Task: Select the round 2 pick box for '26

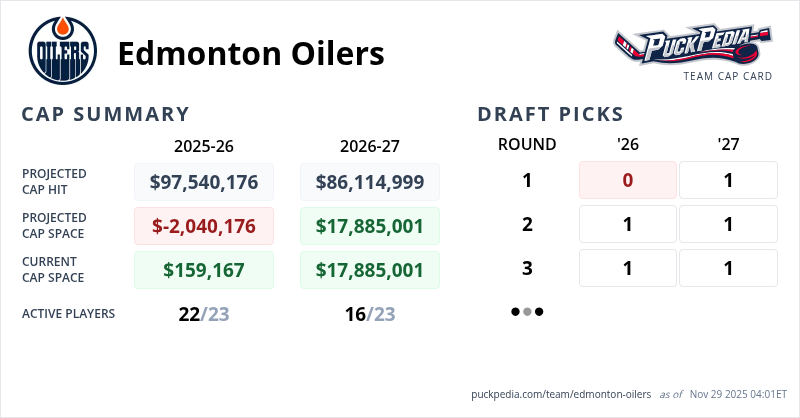Action: (628, 224)
